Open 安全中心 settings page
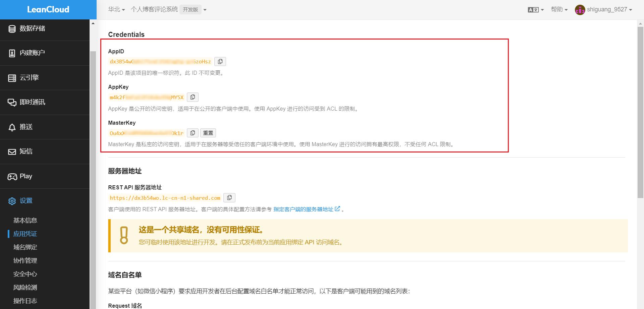 [25, 274]
